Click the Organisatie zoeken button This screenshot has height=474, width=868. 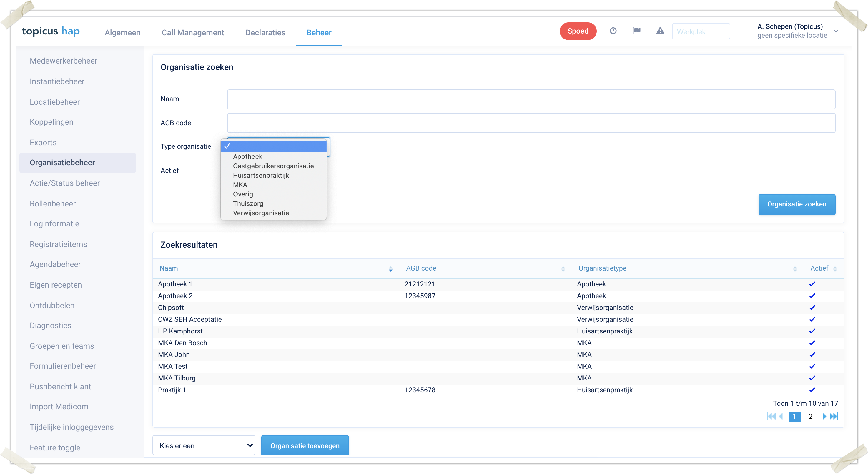pyautogui.click(x=797, y=204)
